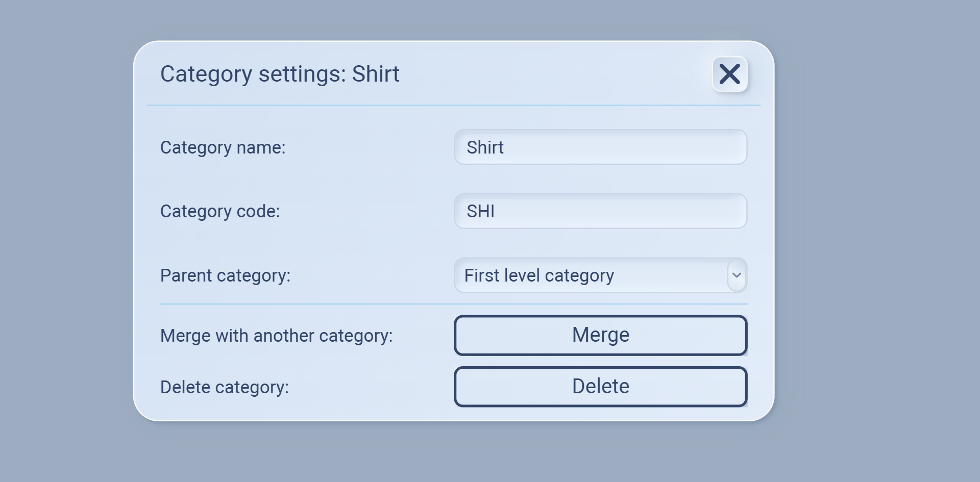Click the 'Shirt' text inside name field
980x482 pixels.
(x=485, y=147)
